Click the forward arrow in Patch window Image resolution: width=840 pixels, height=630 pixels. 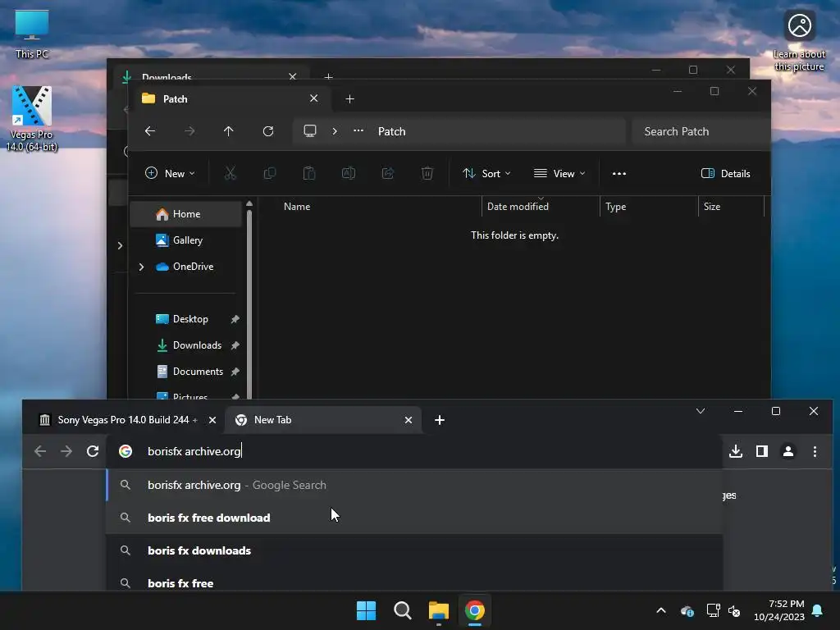pos(189,131)
